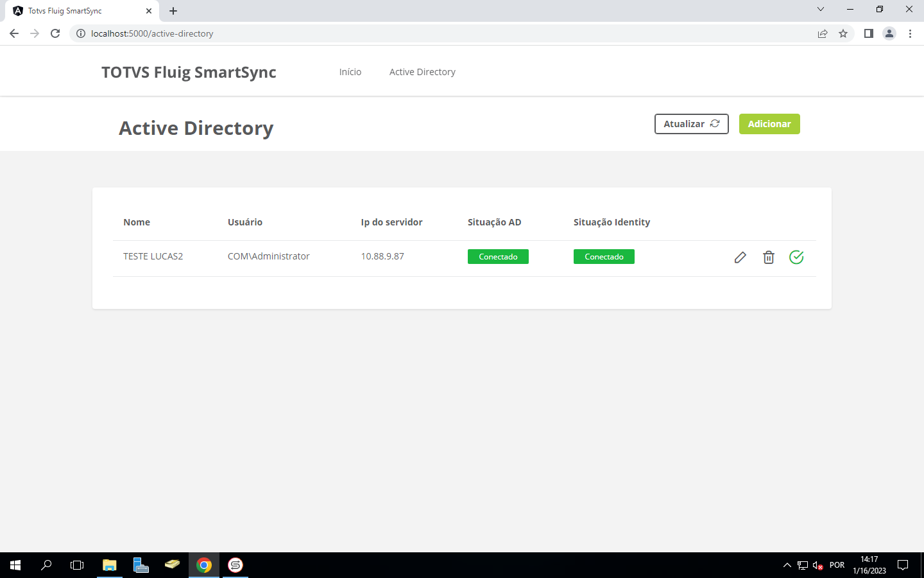Viewport: 924px width, 578px height.
Task: Click the Situação Identity column header
Action: pos(612,222)
